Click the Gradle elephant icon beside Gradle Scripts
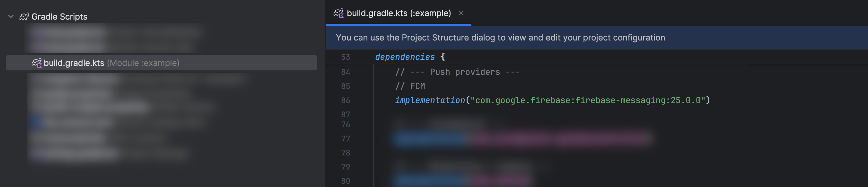The image size is (868, 187). click(x=24, y=16)
